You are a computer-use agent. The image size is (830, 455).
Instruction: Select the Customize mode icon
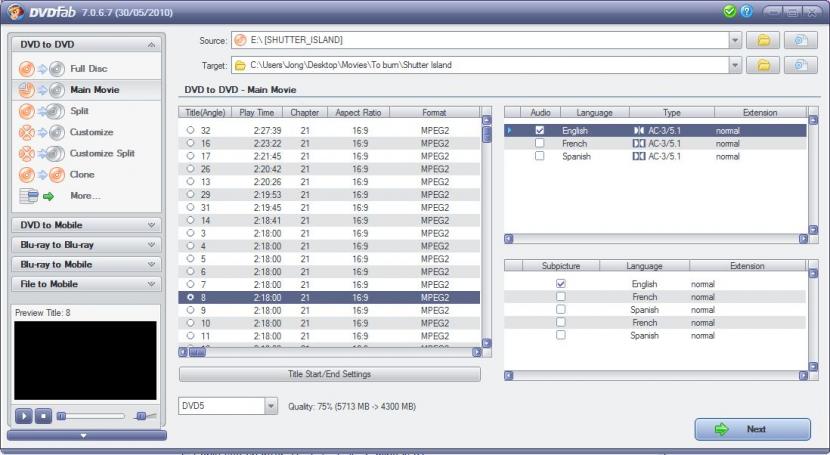41,132
